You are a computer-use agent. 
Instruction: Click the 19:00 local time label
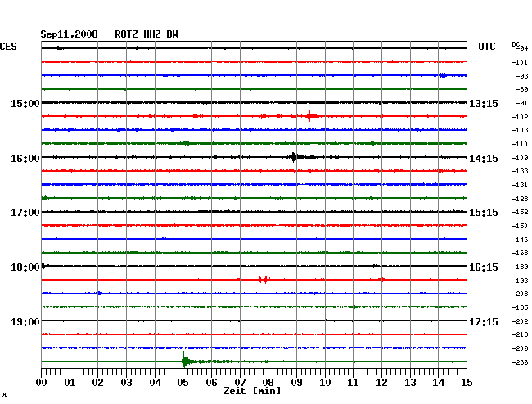pyautogui.click(x=25, y=321)
